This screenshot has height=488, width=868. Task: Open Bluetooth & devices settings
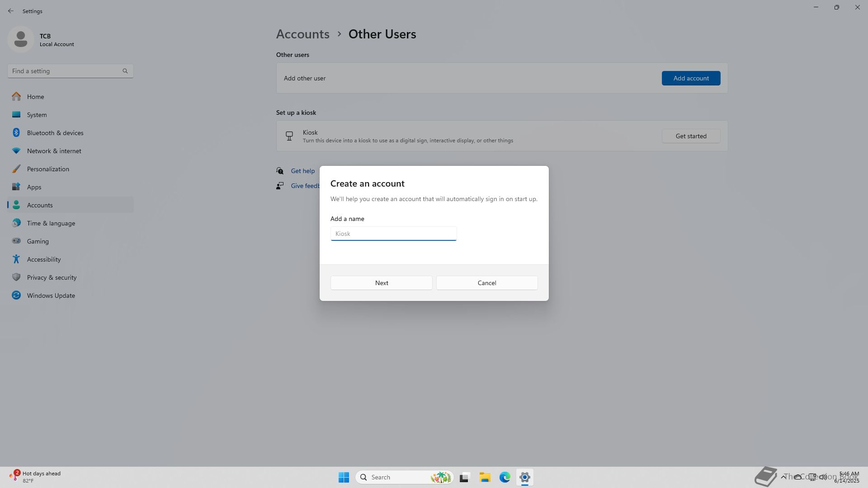click(55, 133)
